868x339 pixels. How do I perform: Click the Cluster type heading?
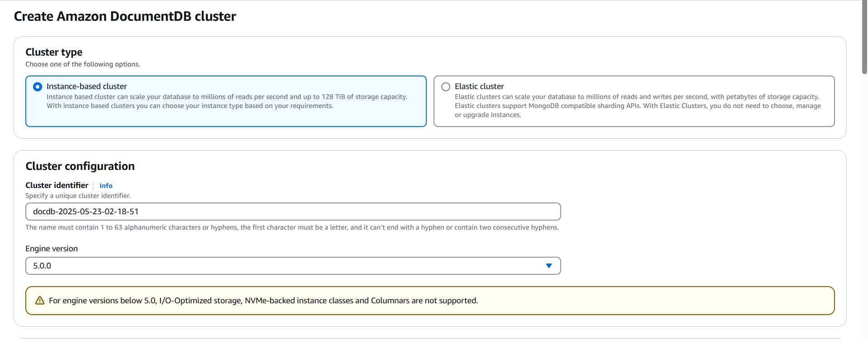coord(54,52)
